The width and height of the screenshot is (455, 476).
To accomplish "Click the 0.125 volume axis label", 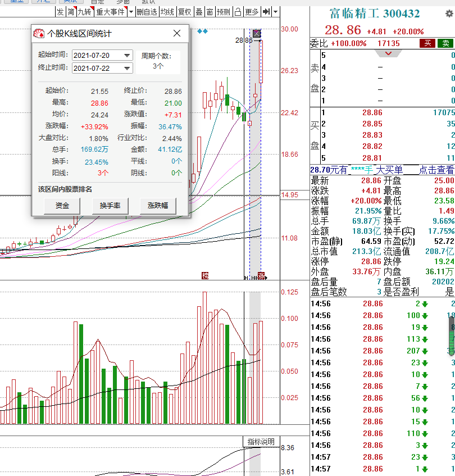I will point(289,292).
